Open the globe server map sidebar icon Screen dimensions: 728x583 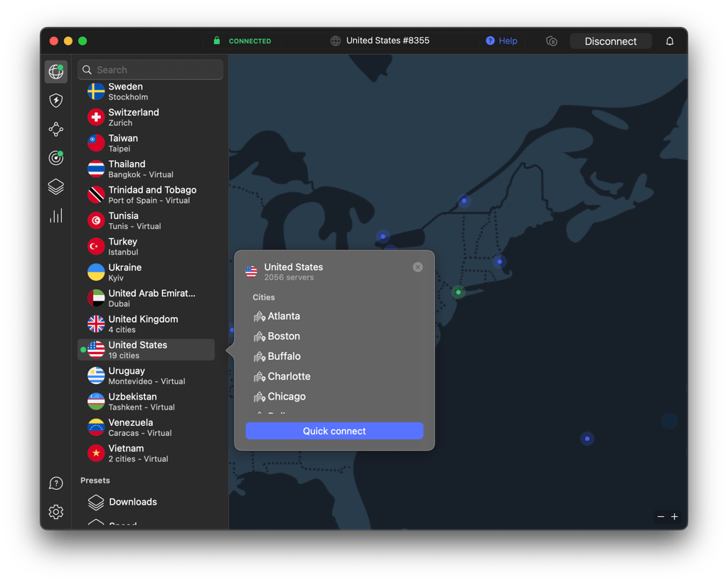[56, 72]
